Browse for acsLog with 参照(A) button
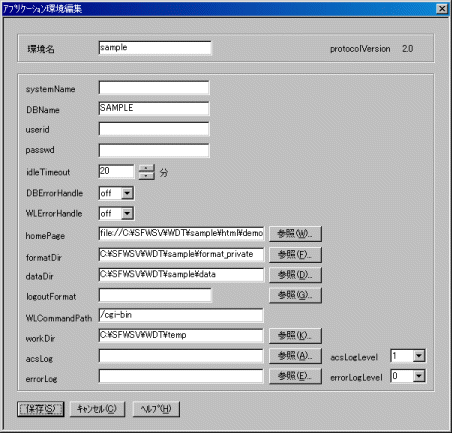 [x=295, y=356]
